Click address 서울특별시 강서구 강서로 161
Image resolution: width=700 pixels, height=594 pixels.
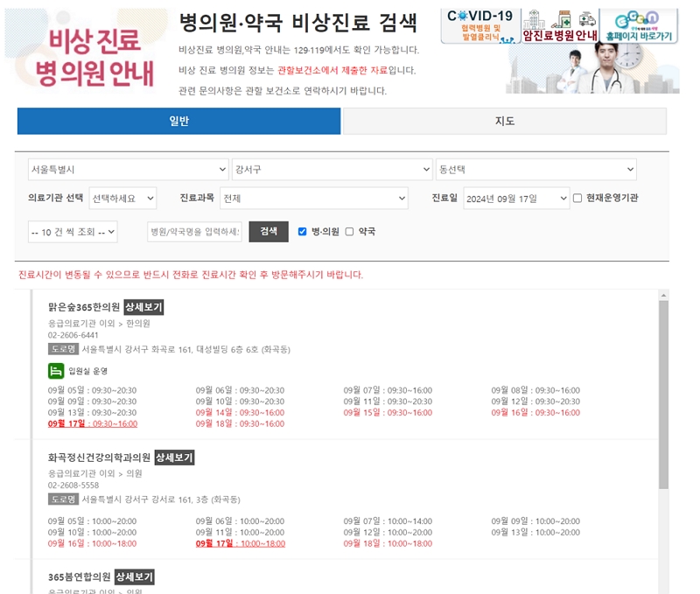pyautogui.click(x=161, y=500)
